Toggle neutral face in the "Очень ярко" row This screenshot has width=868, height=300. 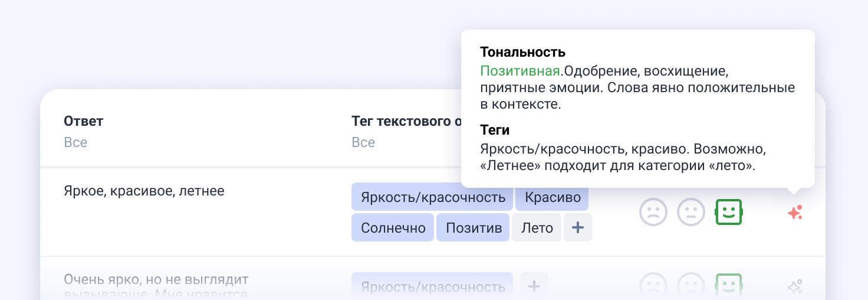691,285
